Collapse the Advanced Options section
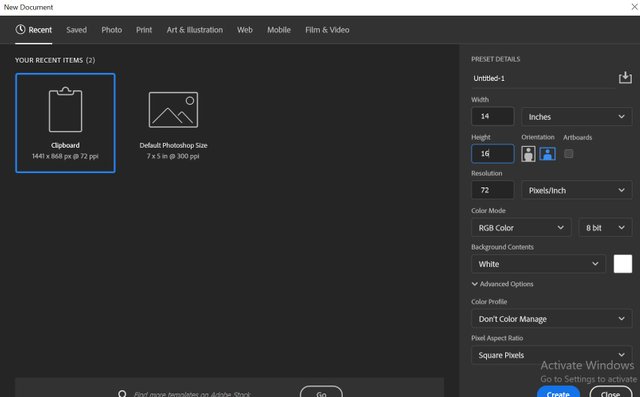This screenshot has width=640, height=397. pos(502,284)
